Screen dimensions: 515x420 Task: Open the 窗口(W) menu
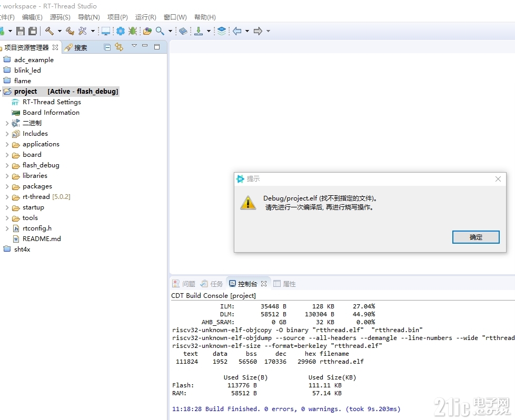175,17
